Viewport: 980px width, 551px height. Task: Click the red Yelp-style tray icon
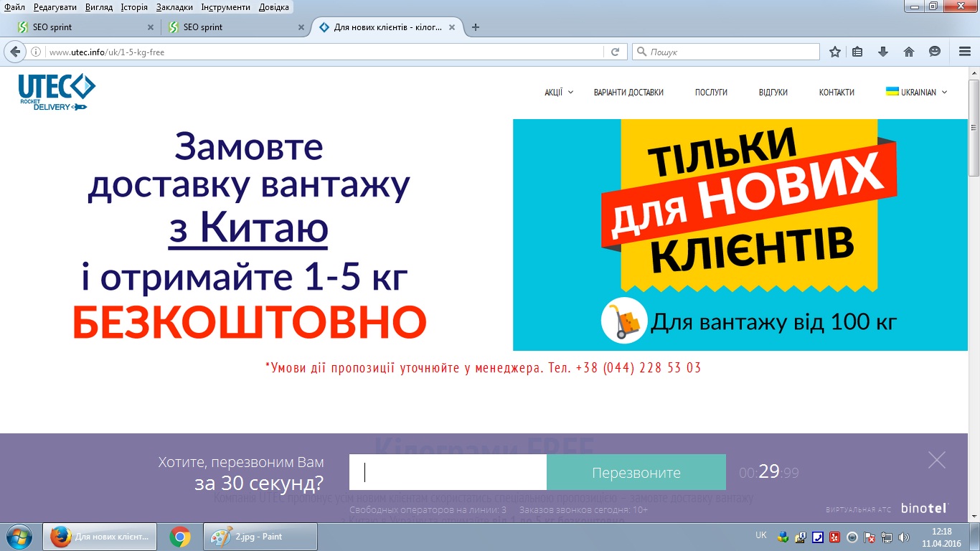835,537
